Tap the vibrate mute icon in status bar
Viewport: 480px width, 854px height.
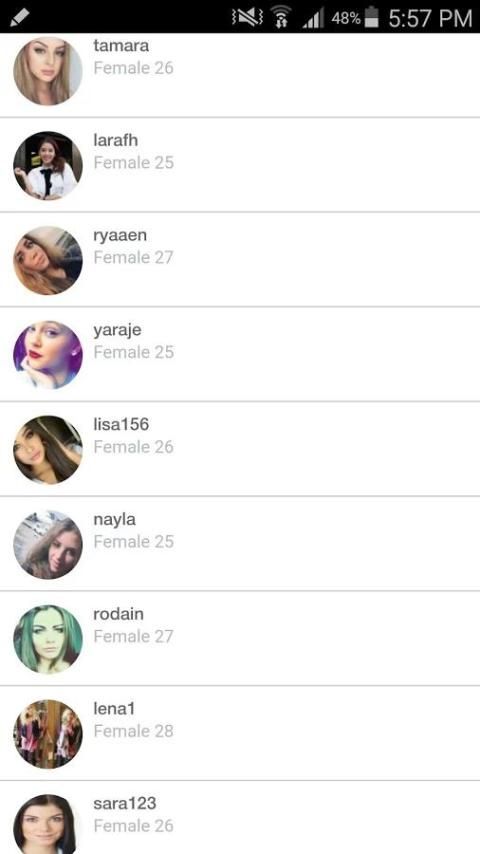(x=247, y=18)
